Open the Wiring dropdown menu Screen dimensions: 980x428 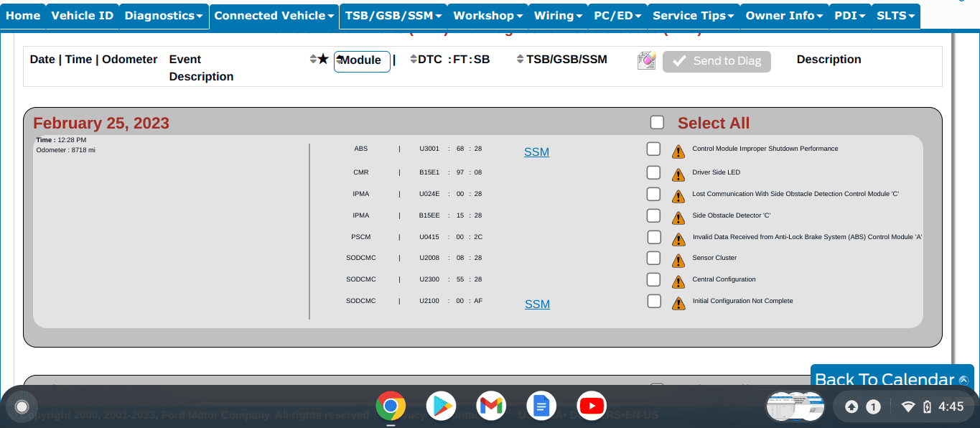[x=558, y=16]
